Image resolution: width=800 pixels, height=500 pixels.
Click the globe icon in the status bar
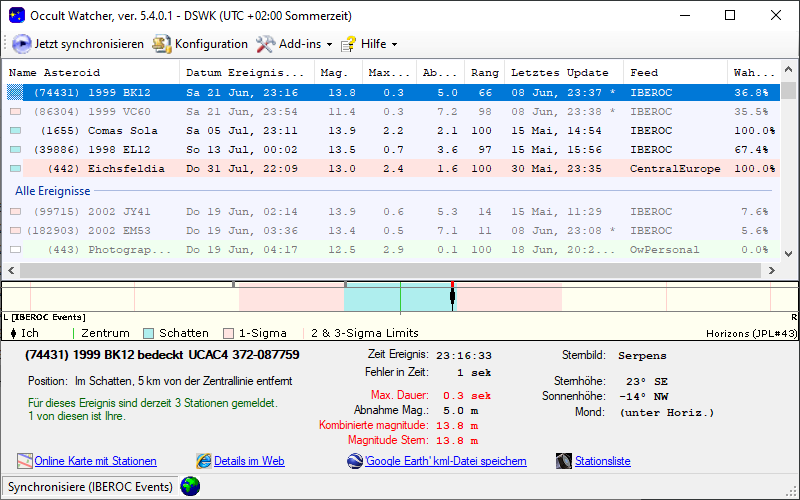coord(189,486)
